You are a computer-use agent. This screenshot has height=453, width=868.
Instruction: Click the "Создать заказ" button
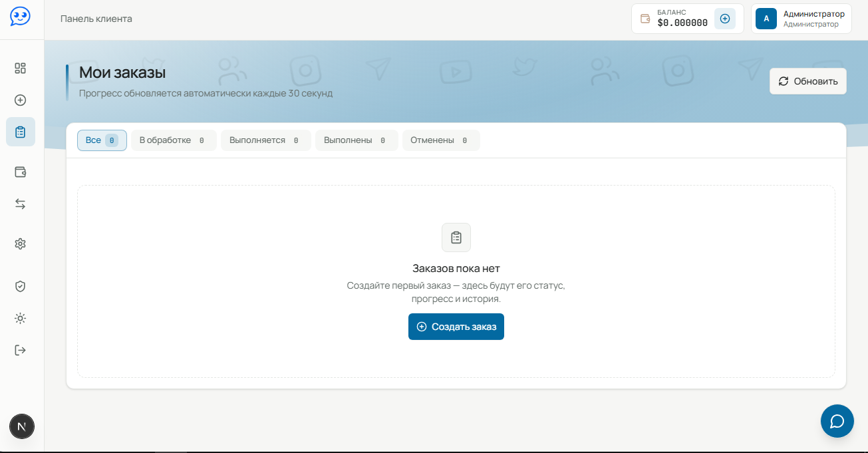(456, 327)
